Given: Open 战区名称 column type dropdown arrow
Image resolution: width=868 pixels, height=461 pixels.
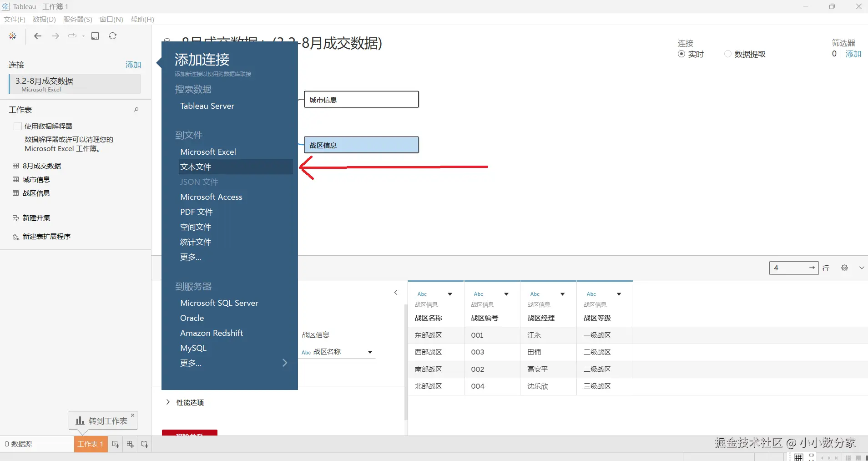Looking at the screenshot, I should (x=450, y=294).
